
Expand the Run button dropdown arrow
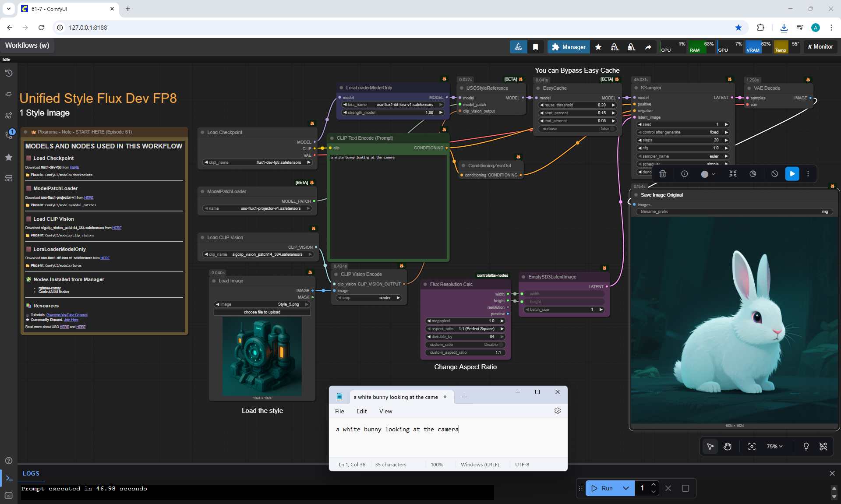coord(626,488)
